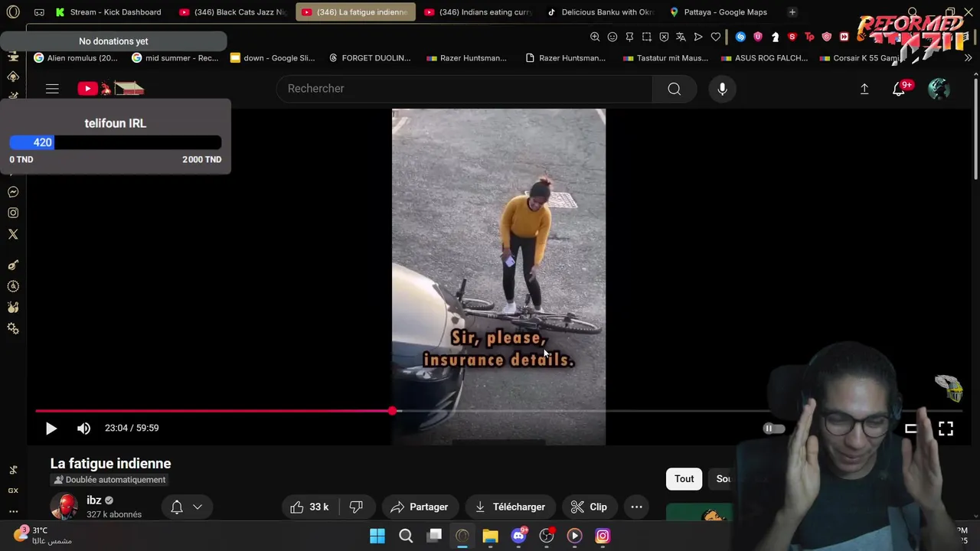Click the telifoun IRL donation progress bar
This screenshot has width=980, height=551.
(115, 142)
